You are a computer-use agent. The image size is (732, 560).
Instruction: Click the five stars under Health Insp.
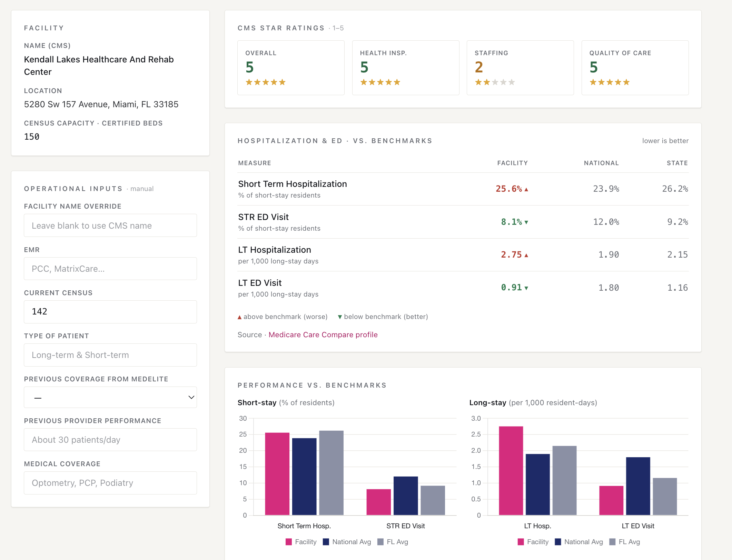click(x=380, y=82)
